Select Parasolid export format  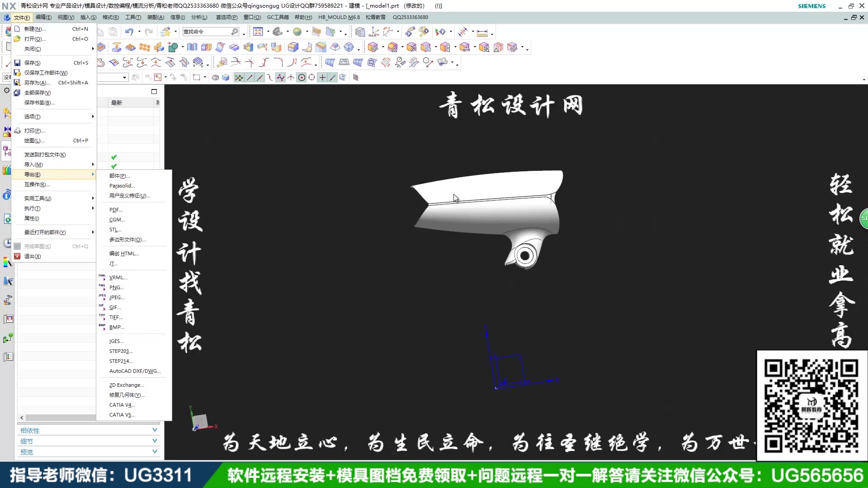122,185
